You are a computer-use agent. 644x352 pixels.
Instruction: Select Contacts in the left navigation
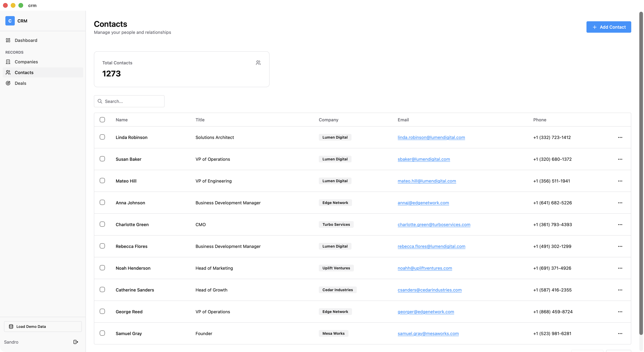click(x=24, y=72)
